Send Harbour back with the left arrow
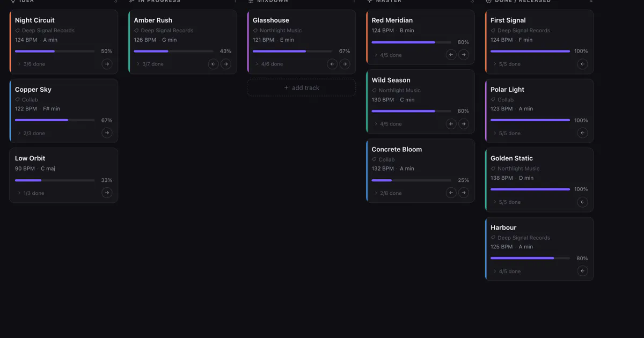 click(582, 271)
